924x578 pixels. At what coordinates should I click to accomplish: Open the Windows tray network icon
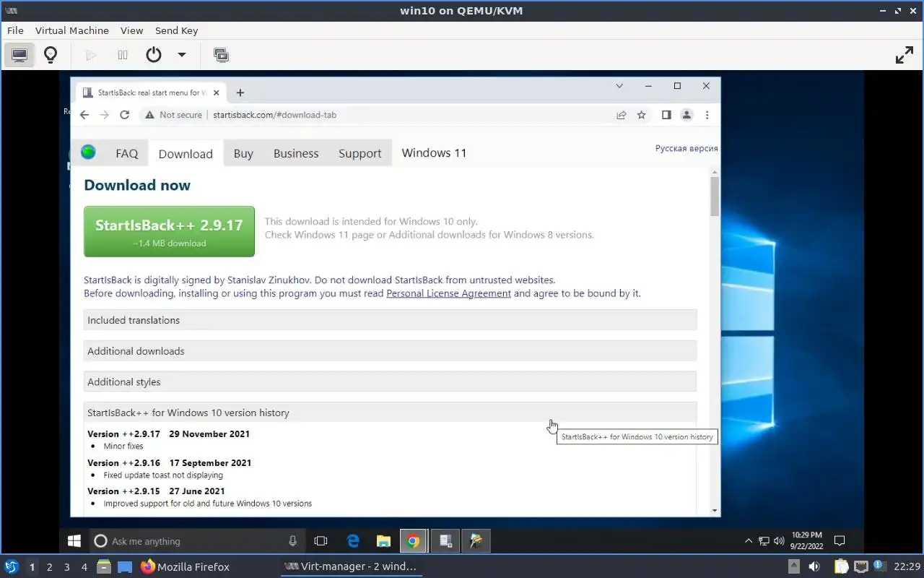pyautogui.click(x=764, y=540)
